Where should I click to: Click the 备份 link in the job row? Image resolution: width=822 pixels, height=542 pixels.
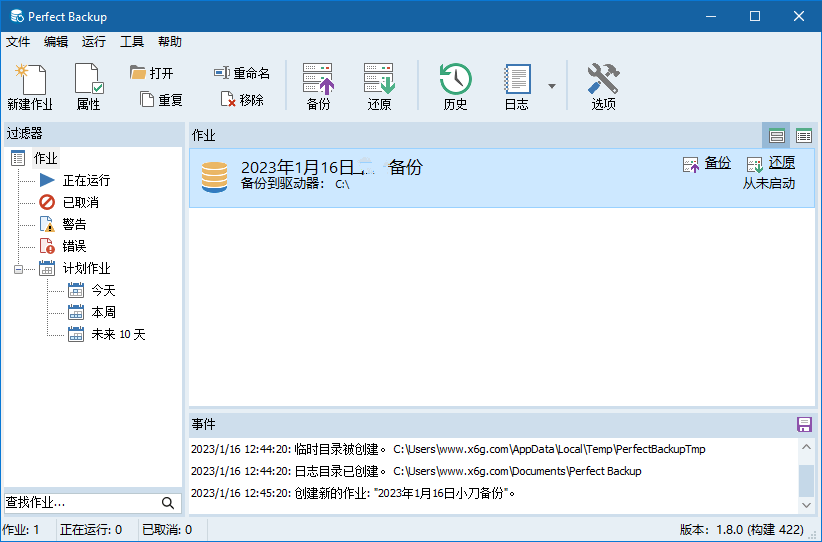coord(717,163)
